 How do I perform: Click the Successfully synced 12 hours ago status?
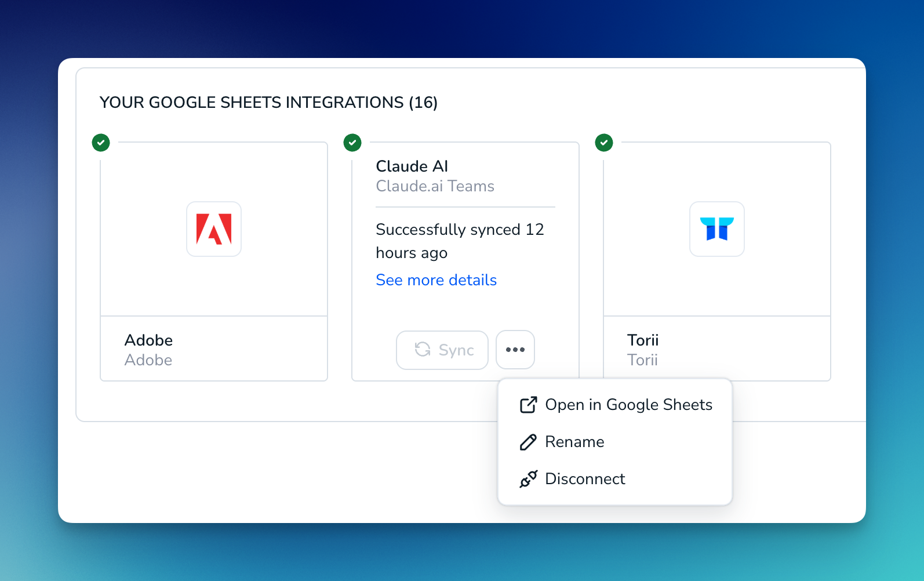[x=460, y=241]
